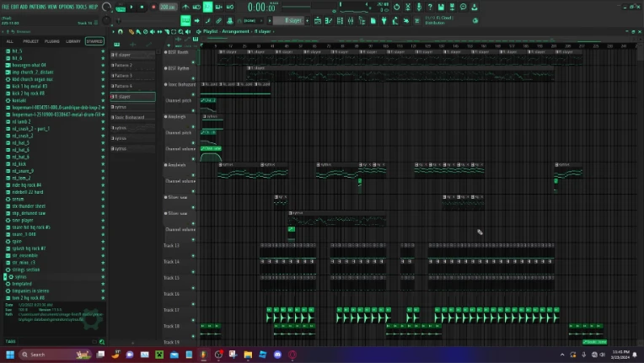Toggle mute dot on Track 15
The image size is (644, 363).
tap(193, 288)
